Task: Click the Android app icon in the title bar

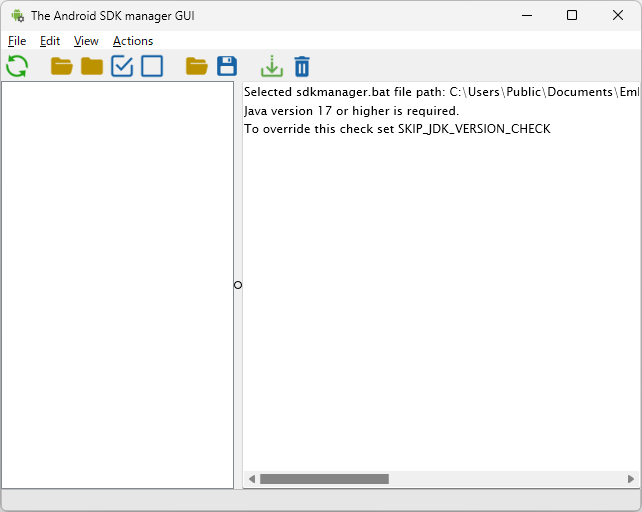Action: pyautogui.click(x=18, y=16)
